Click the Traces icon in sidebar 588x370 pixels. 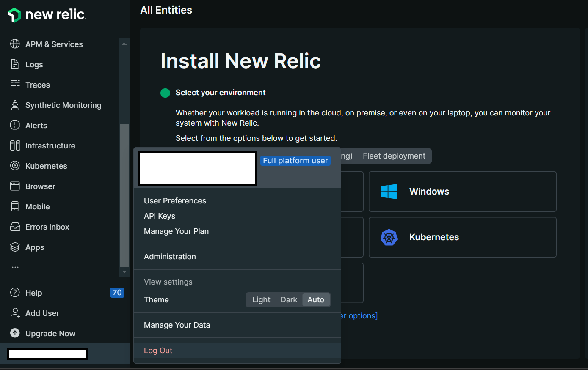(15, 85)
